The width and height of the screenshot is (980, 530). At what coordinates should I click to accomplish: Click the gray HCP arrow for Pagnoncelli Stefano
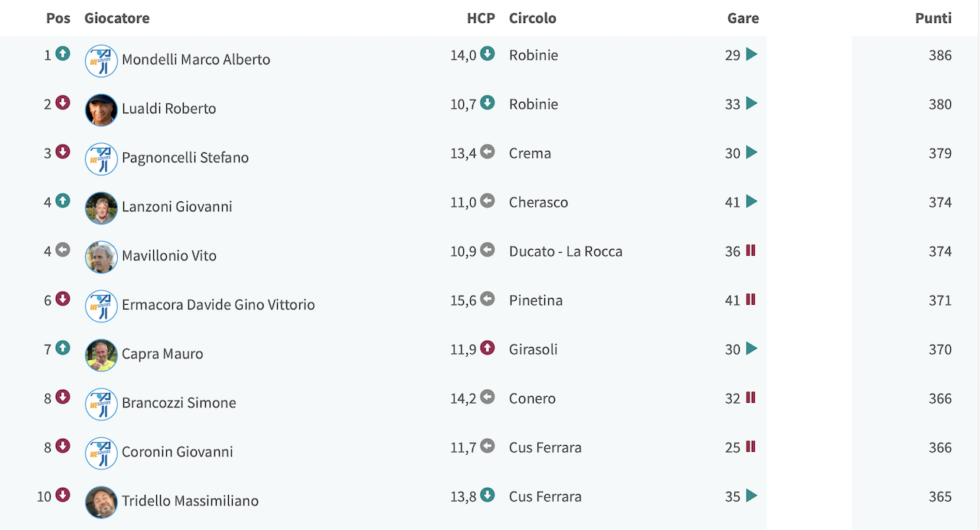487,152
